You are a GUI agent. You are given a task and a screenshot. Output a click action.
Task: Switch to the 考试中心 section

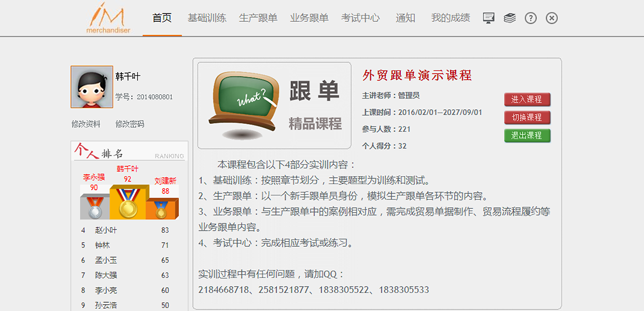(x=361, y=17)
